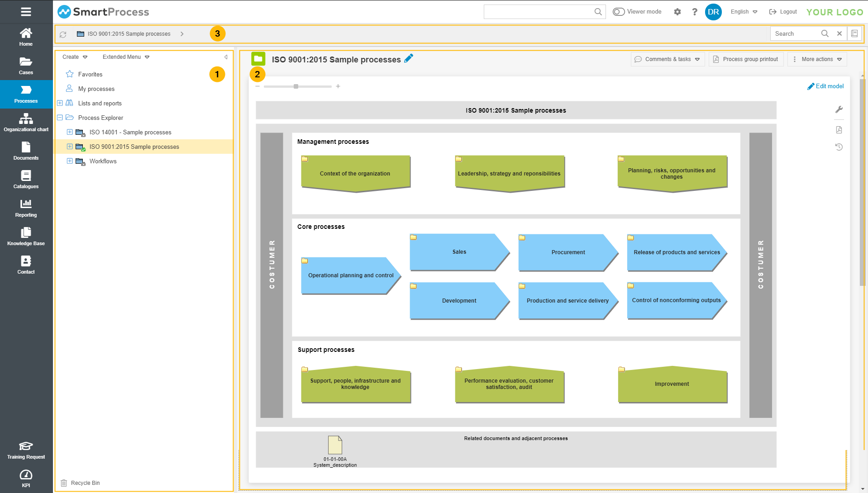Click the zoom slider handle
The height and width of the screenshot is (493, 868).
tap(296, 86)
